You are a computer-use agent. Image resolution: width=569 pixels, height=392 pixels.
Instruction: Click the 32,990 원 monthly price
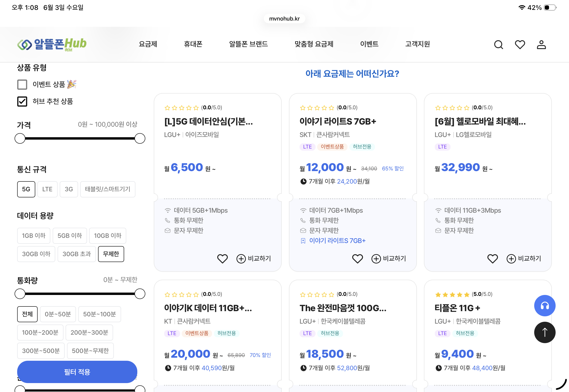pyautogui.click(x=463, y=168)
